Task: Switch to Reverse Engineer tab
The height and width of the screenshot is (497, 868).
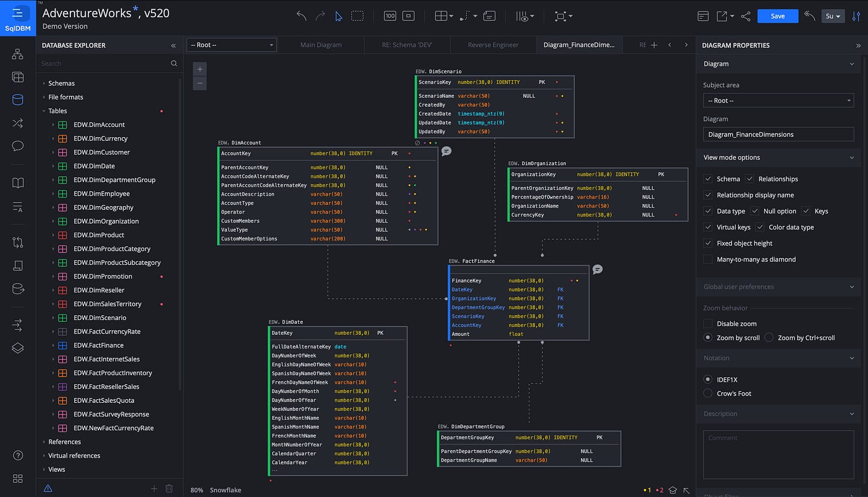Action: 493,45
